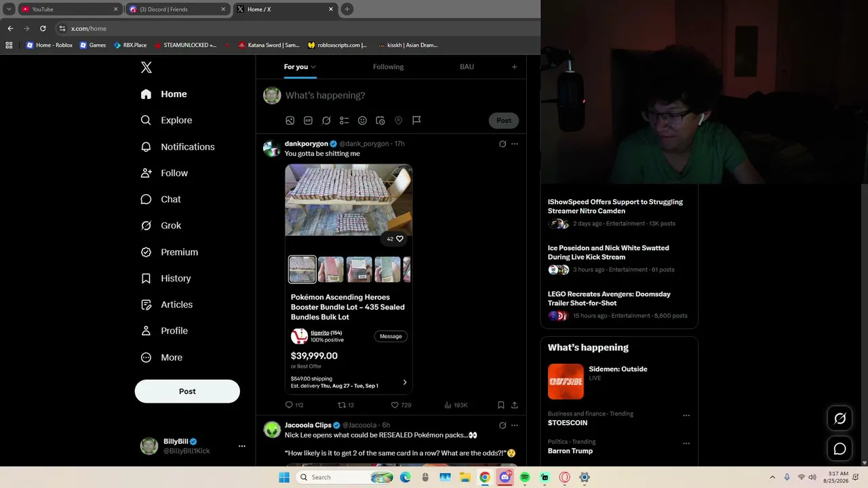This screenshot has width=868, height=488.
Task: Open Profile from the sidebar
Action: 164,331
